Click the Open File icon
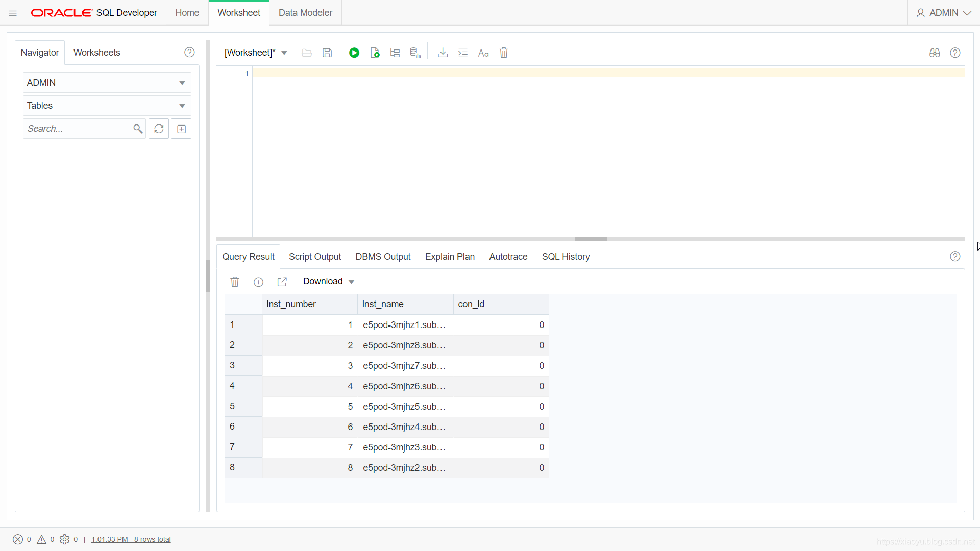Screen dimensions: 980x551 [306, 53]
